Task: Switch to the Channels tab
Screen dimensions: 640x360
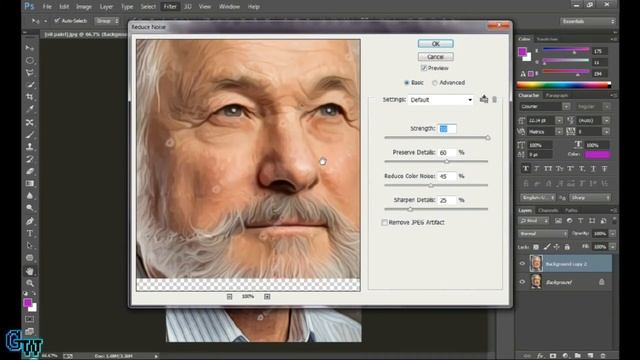Action: click(x=548, y=210)
